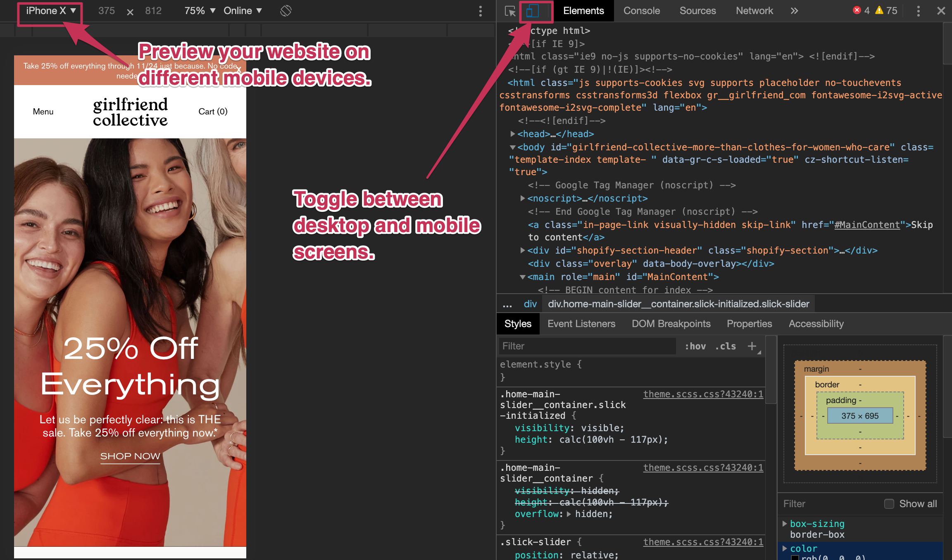Image resolution: width=952 pixels, height=560 pixels.
Task: Select the Elements panel tab
Action: (582, 10)
